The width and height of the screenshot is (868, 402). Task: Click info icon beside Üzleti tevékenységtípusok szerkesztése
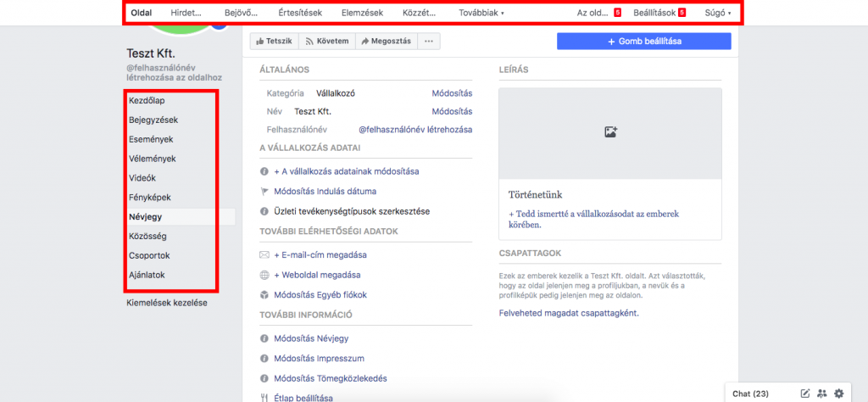coord(264,211)
